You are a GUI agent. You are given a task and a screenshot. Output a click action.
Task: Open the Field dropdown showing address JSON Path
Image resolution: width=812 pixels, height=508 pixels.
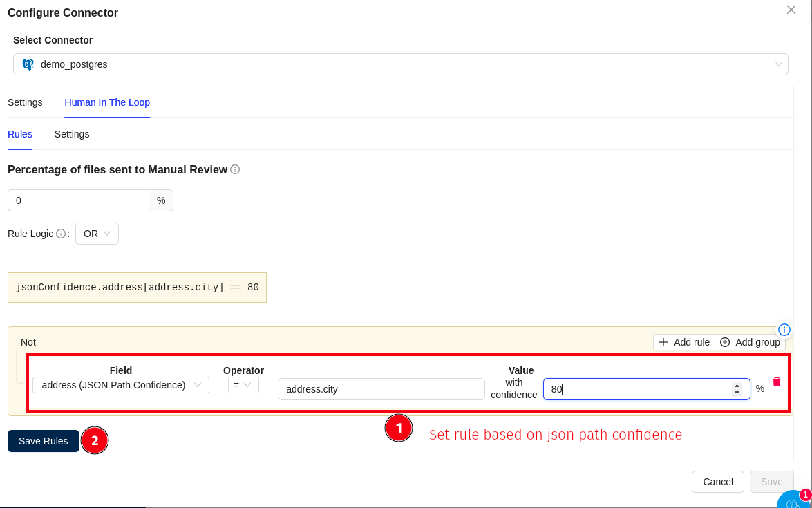tap(121, 385)
